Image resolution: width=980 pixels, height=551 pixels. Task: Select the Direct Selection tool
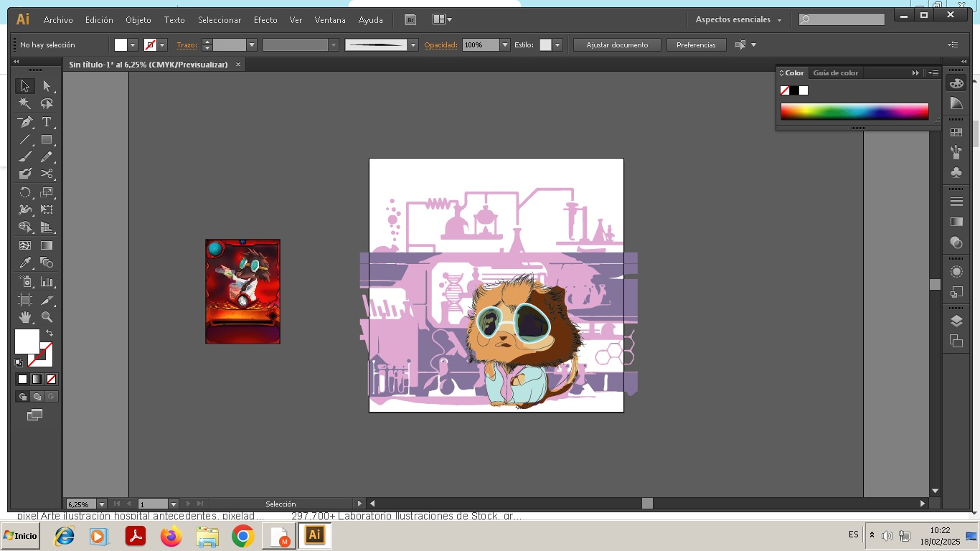[x=47, y=86]
